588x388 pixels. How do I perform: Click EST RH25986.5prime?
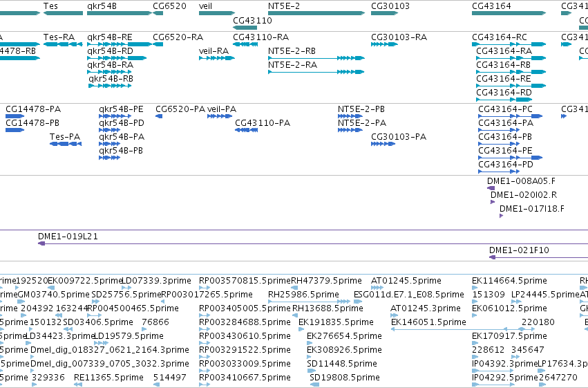(303, 295)
